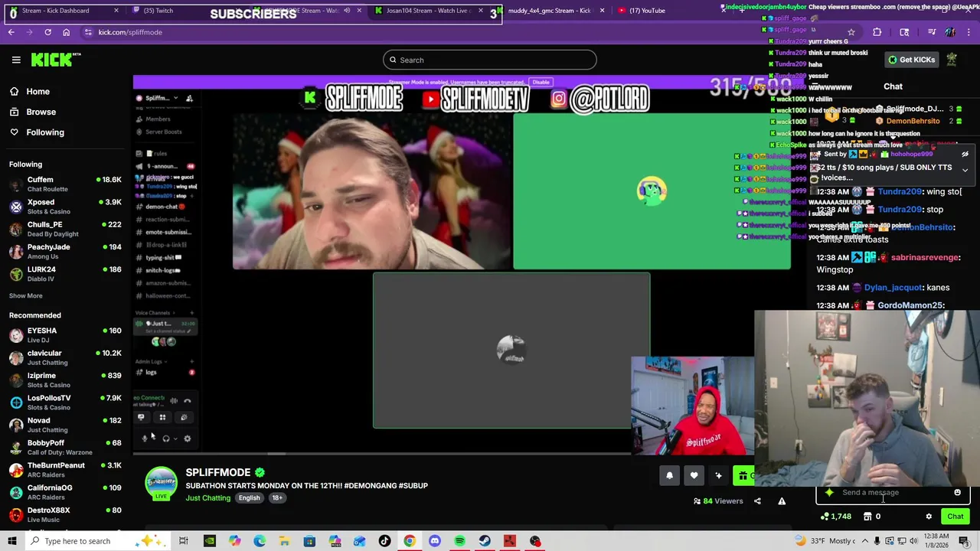Open clavicular recommended channel
Viewport: 980px width, 551px height.
pos(65,357)
